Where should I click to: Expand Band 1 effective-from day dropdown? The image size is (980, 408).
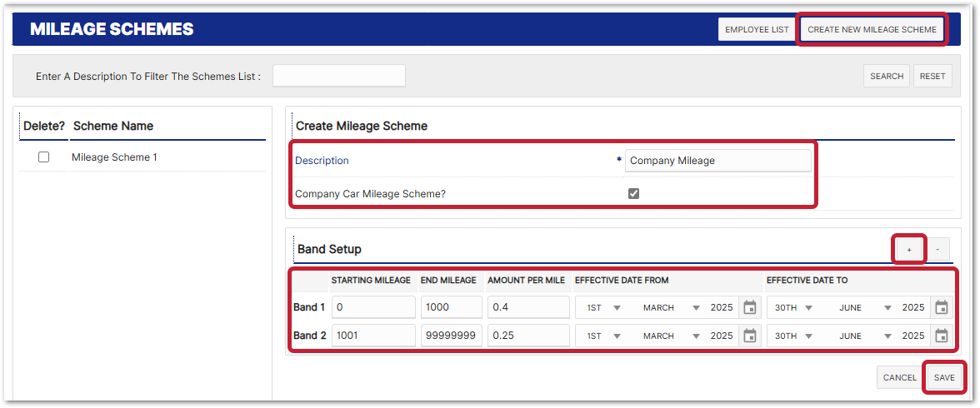coord(603,308)
